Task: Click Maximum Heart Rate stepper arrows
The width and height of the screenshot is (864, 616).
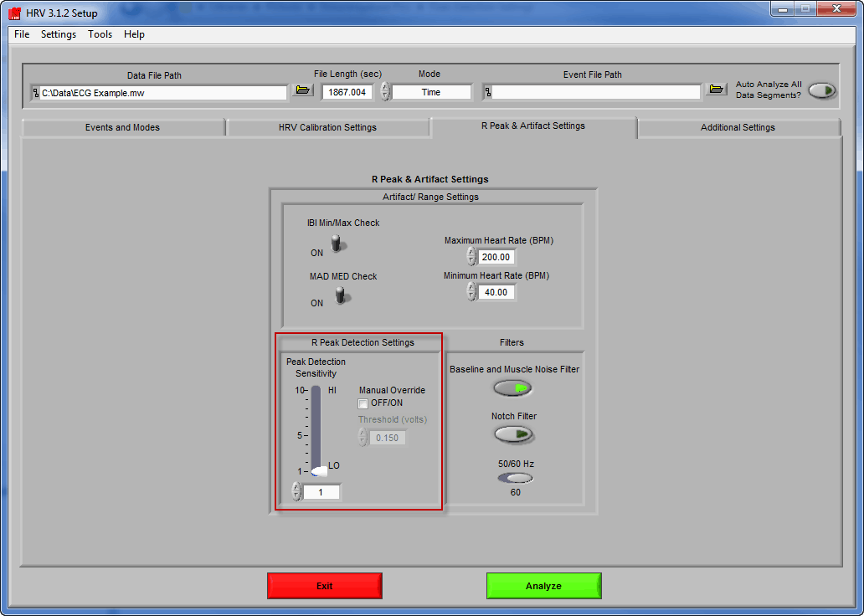Action: pyautogui.click(x=471, y=256)
